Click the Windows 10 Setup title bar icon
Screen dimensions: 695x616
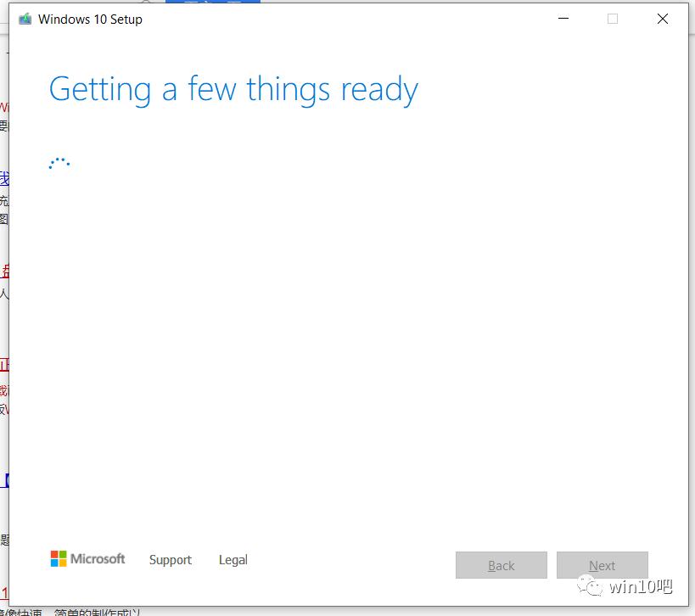(x=25, y=19)
